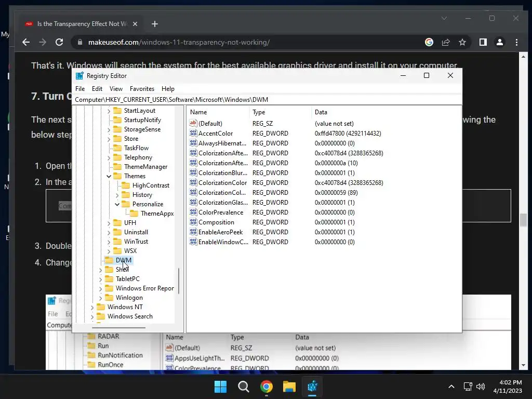Click the Type column header

[280, 112]
